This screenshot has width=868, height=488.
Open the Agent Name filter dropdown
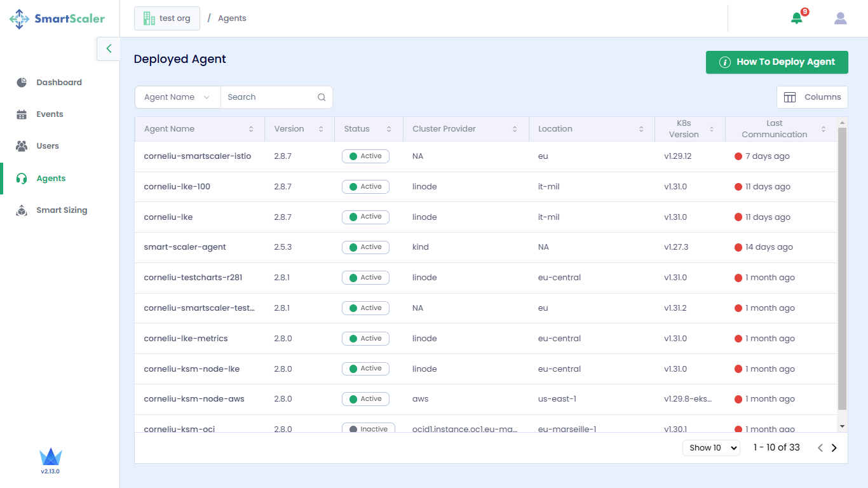click(x=177, y=97)
